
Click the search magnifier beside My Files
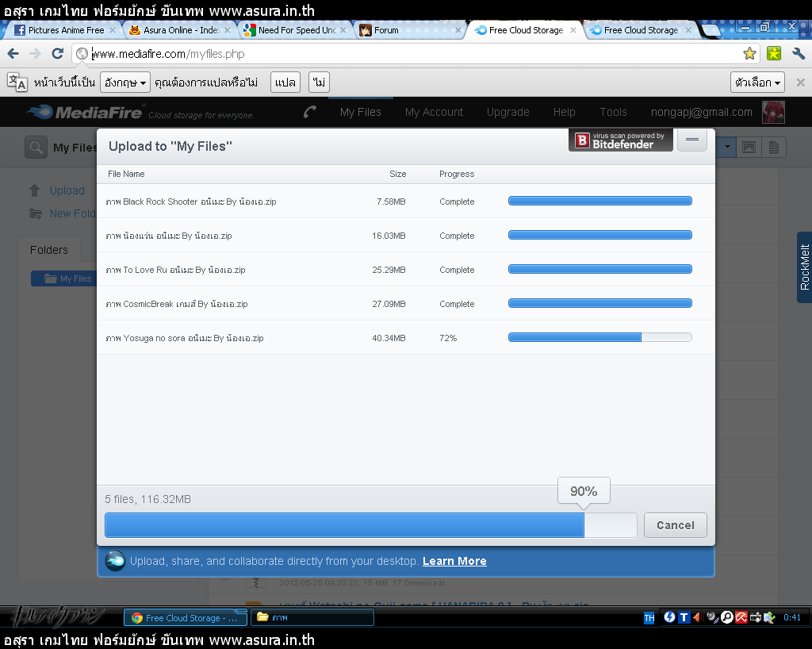[36, 148]
